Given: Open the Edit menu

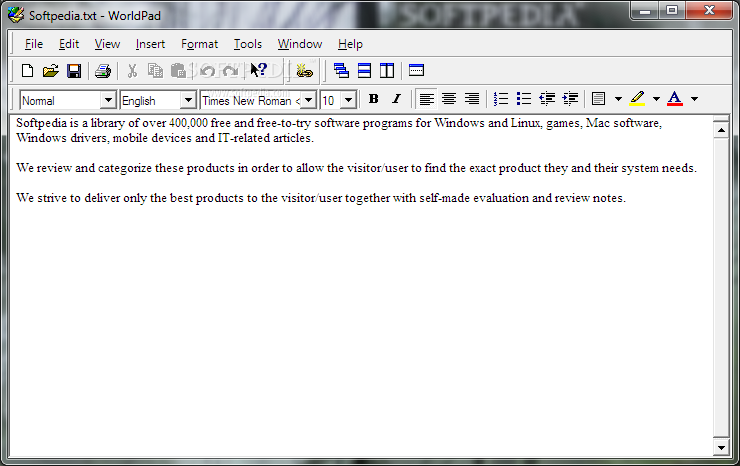Looking at the screenshot, I should [69, 44].
